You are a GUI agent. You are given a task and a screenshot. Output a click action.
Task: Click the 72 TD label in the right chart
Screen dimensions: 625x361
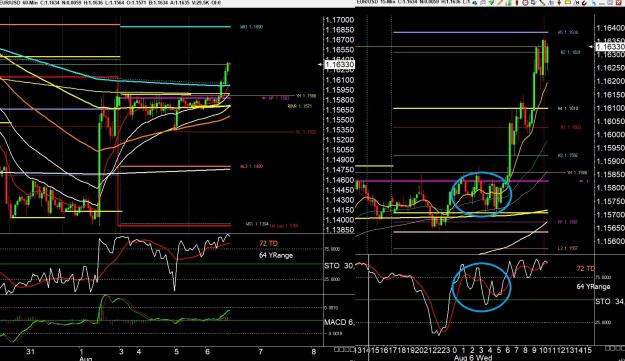pyautogui.click(x=586, y=269)
